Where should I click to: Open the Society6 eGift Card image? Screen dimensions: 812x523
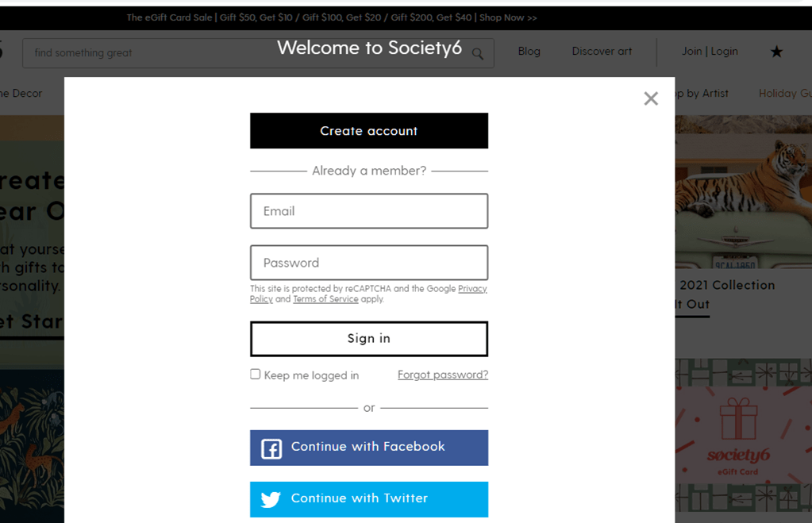743,435
